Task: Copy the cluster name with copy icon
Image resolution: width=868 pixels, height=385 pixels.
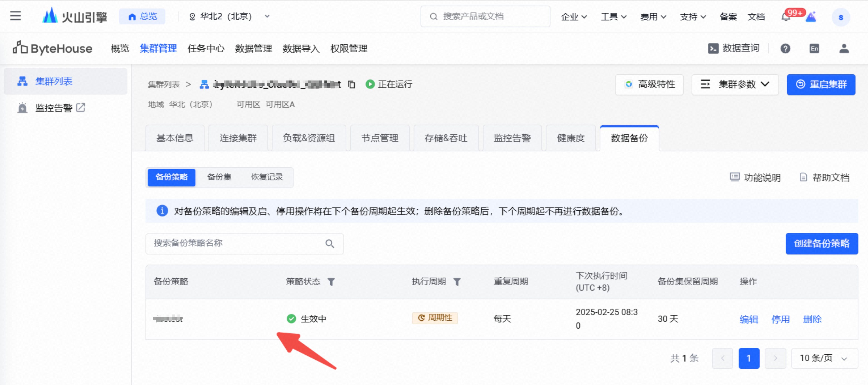Action: (351, 84)
